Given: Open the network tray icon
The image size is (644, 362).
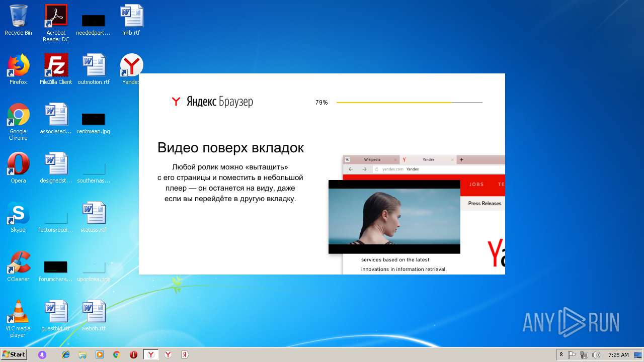Looking at the screenshot, I should [584, 354].
